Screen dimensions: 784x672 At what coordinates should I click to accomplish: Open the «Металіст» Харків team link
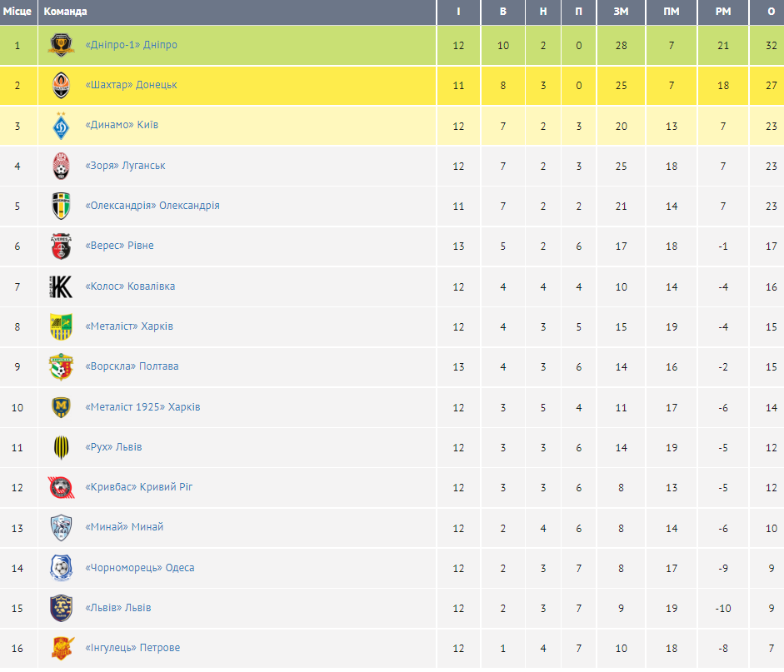(x=129, y=326)
